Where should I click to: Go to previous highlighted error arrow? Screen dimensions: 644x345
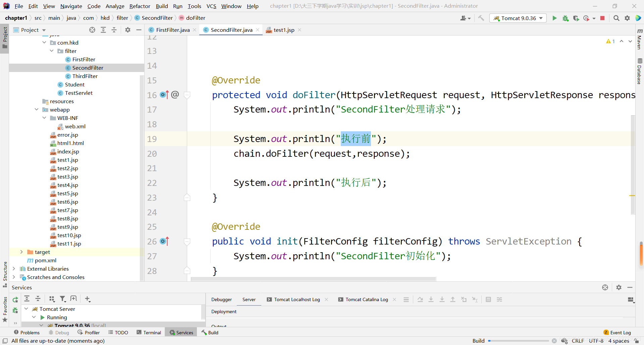(622, 41)
